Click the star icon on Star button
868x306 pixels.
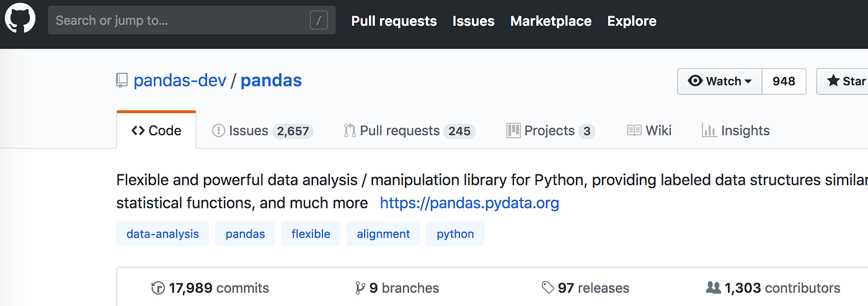pos(833,81)
